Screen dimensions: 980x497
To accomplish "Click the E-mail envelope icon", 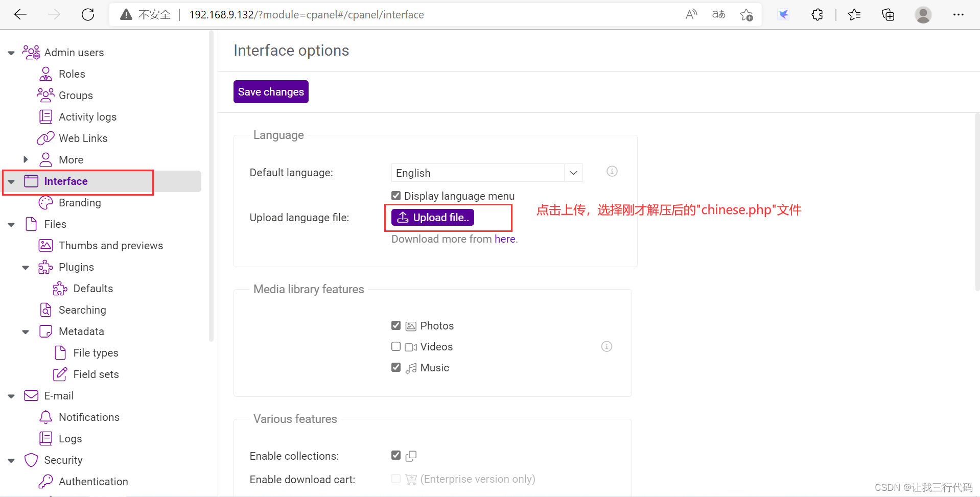I will coord(31,396).
